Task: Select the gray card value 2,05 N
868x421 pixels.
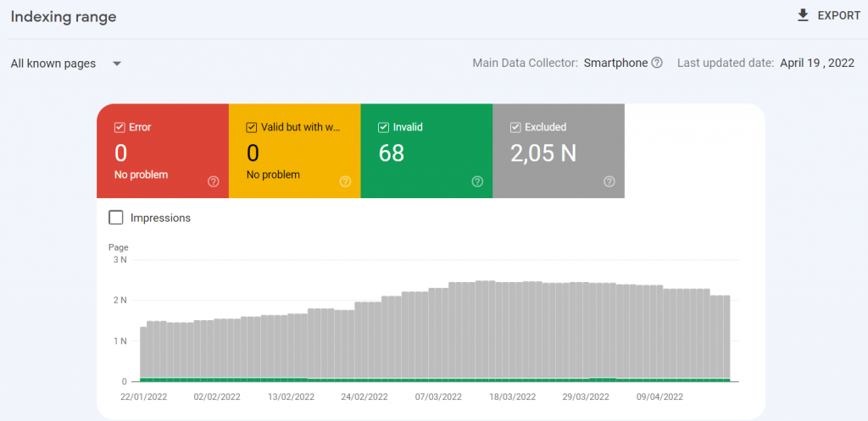Action: coord(543,153)
